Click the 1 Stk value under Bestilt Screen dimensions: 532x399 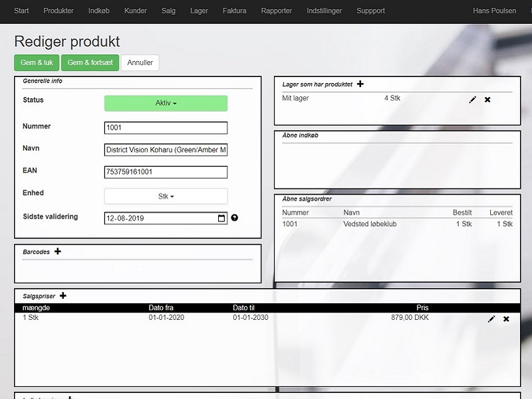coord(464,224)
